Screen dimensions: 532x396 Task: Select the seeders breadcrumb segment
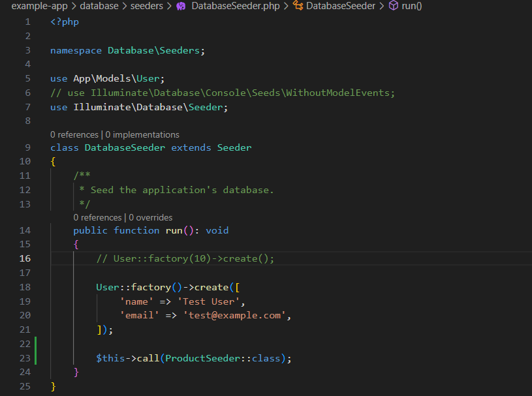pos(147,6)
